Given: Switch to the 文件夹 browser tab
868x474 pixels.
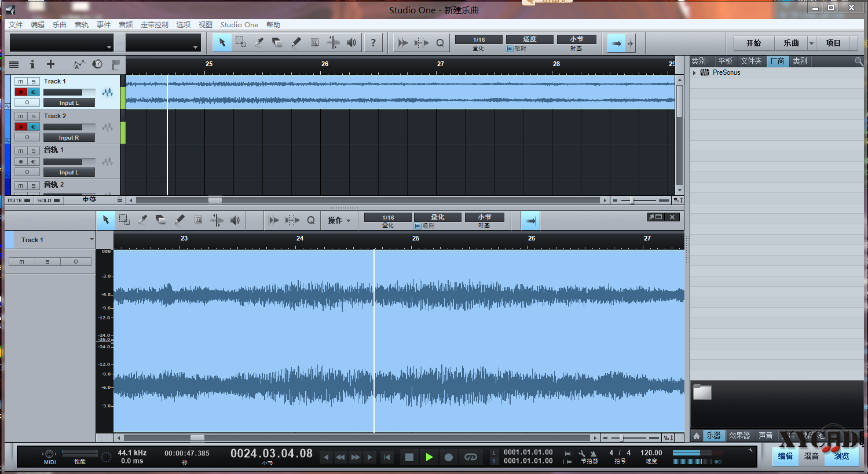Looking at the screenshot, I should point(751,61).
